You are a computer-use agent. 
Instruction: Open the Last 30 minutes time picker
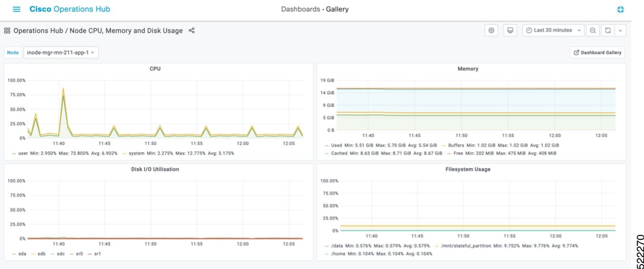[553, 30]
